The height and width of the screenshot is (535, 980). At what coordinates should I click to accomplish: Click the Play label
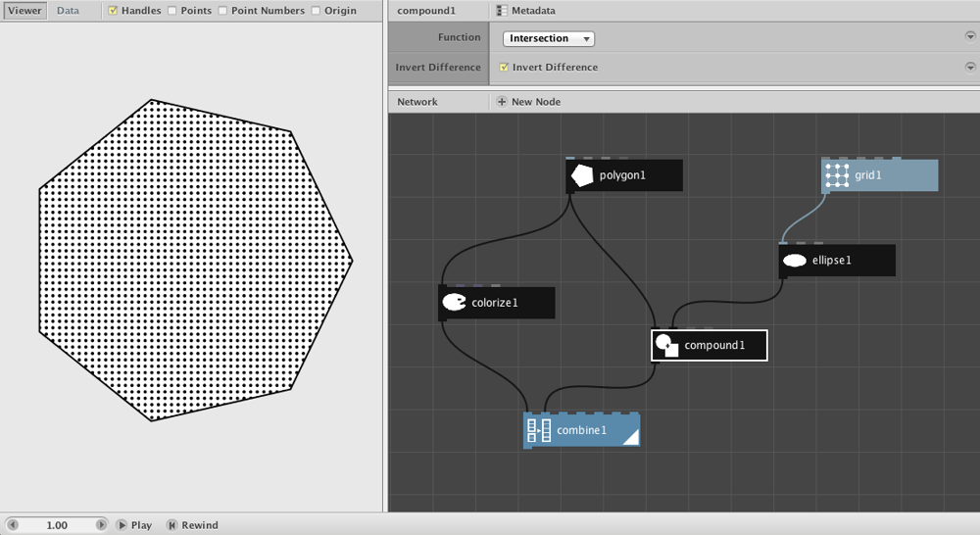coord(141,525)
